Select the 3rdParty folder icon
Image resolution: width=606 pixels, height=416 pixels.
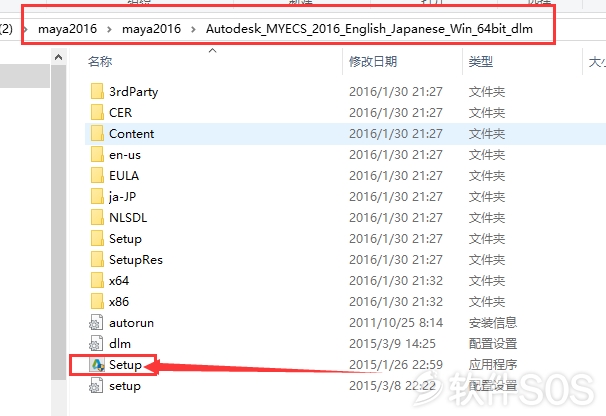(x=97, y=92)
